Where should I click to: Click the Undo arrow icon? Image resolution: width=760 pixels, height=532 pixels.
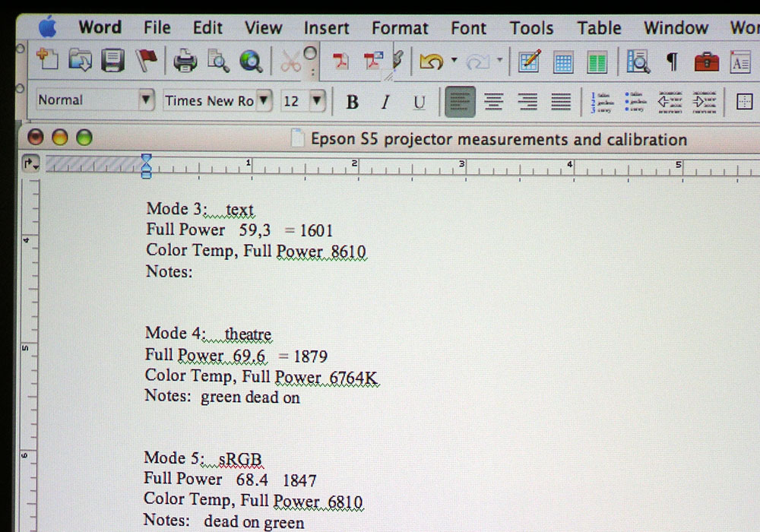pyautogui.click(x=431, y=62)
